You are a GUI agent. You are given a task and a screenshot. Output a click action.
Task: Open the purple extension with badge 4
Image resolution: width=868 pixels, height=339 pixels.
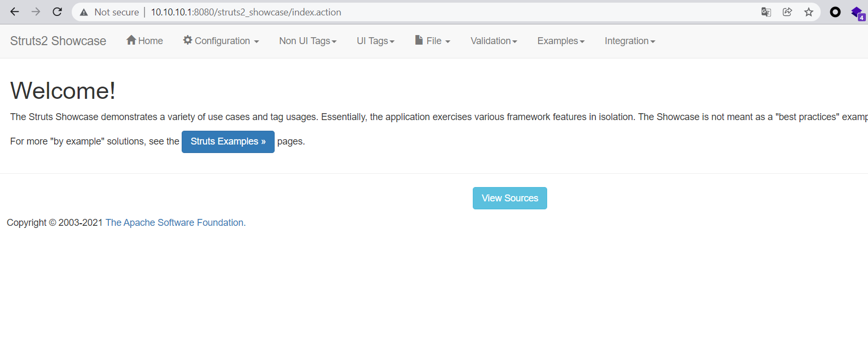pyautogui.click(x=857, y=13)
